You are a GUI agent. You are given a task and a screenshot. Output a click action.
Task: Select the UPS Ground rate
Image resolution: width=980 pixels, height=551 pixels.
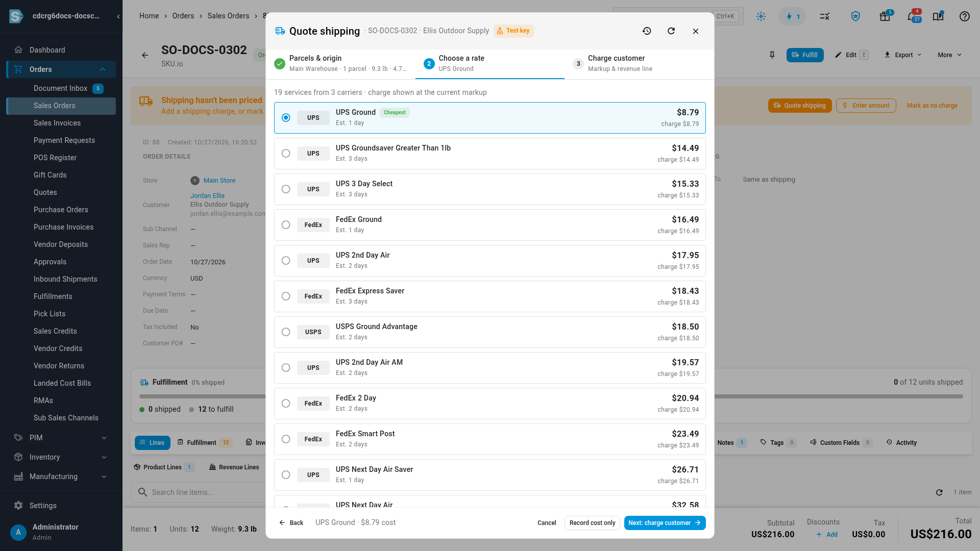tap(490, 118)
